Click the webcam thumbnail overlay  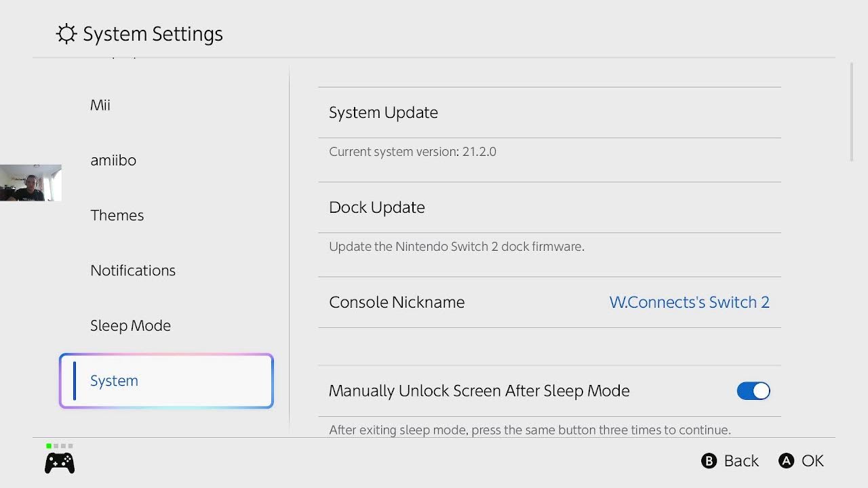[31, 183]
